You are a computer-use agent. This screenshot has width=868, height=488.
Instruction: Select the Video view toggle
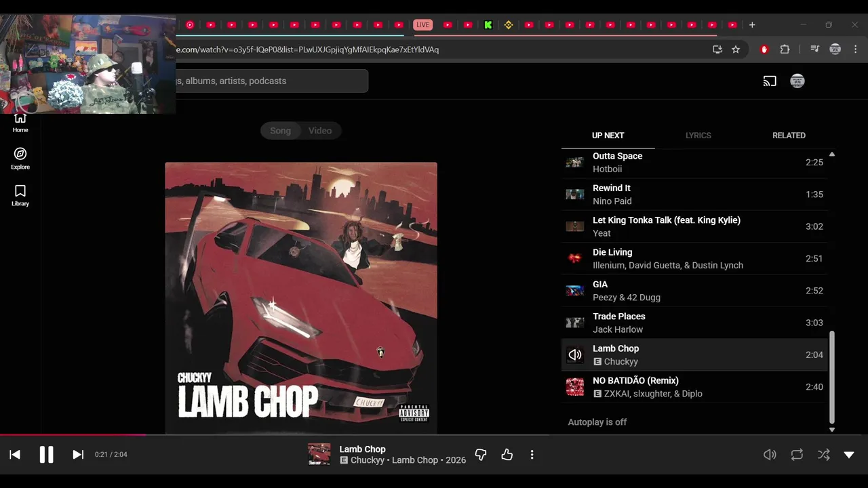320,131
